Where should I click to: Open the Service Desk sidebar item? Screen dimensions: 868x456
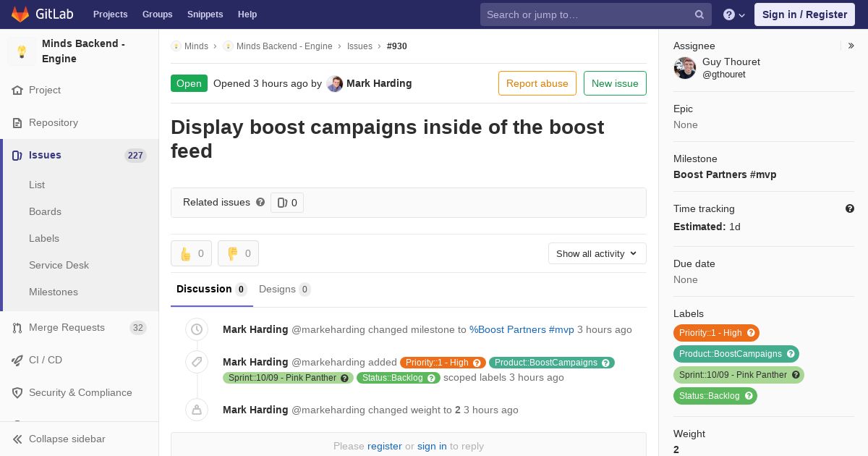pos(59,266)
